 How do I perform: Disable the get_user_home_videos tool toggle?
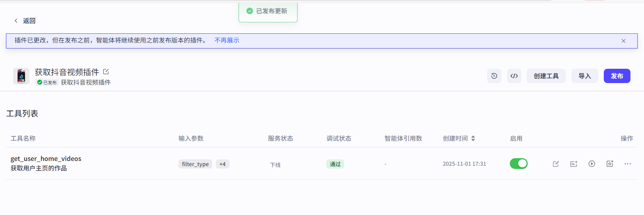coord(519,164)
